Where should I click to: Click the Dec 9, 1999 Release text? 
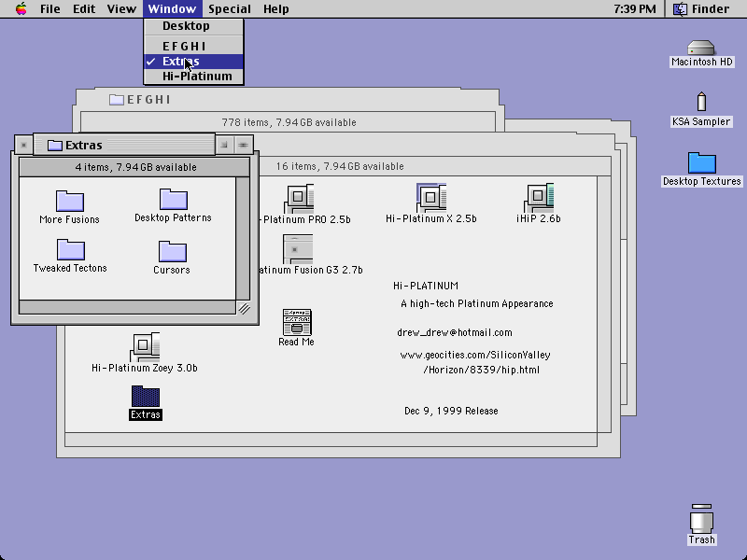pos(451,411)
